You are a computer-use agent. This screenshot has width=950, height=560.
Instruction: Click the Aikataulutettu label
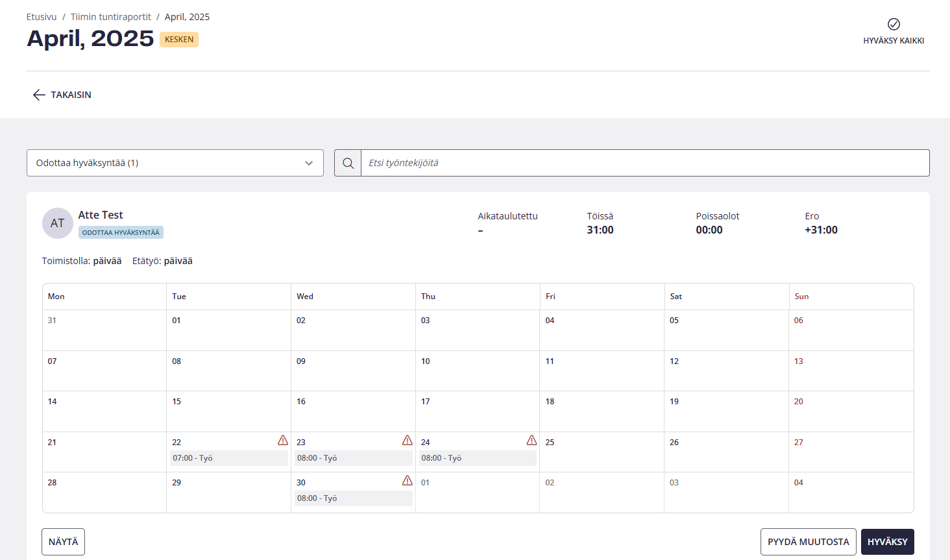[508, 216]
